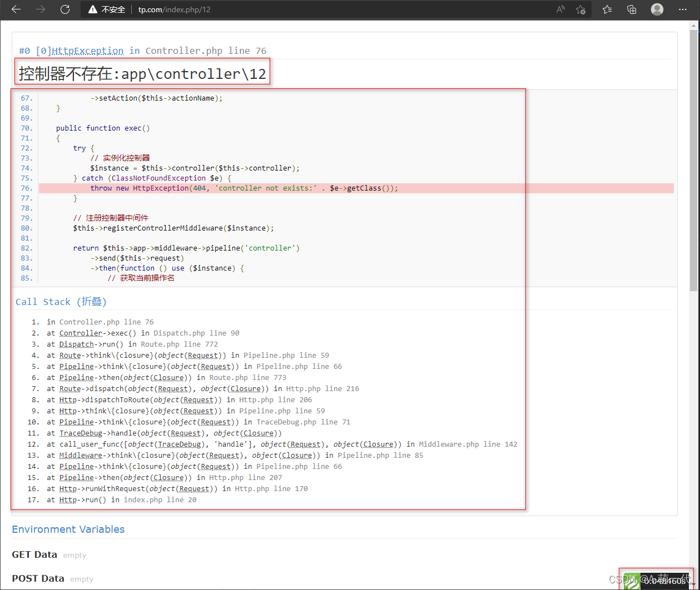Screen dimensions: 700x590
Task: Click stack row 'Controller->exec() in Dispatch.php line 90'
Action: pyautogui.click(x=143, y=333)
